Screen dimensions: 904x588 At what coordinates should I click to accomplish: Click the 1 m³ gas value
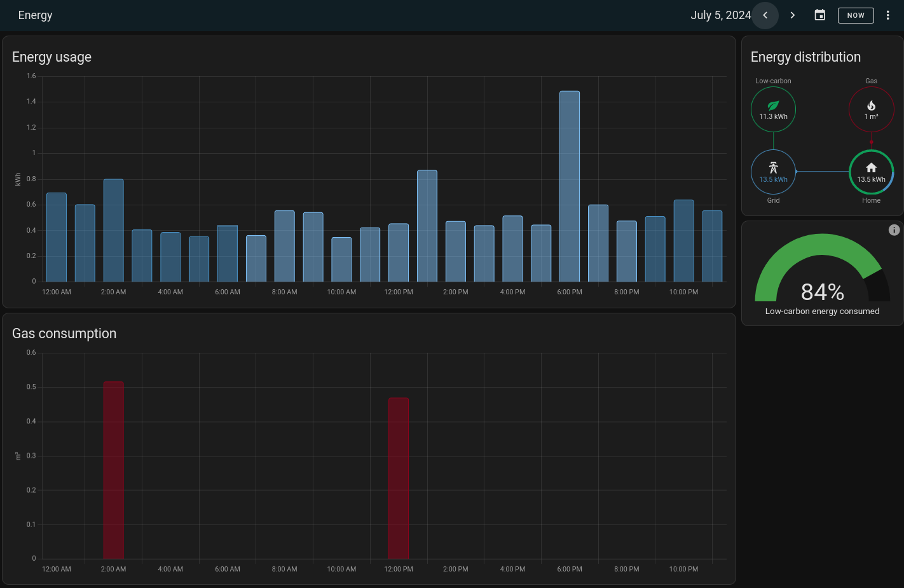(x=871, y=116)
